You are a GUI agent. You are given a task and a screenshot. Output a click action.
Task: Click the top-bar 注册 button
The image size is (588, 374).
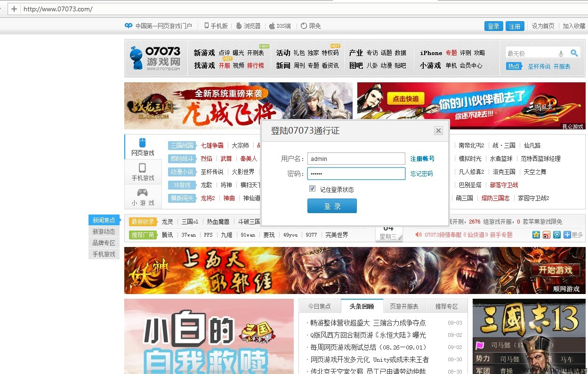515,26
